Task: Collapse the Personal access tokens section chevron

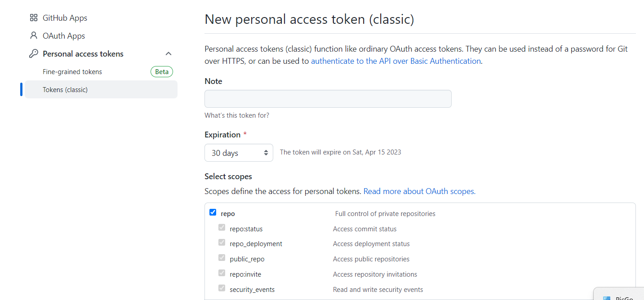Action: (x=169, y=54)
